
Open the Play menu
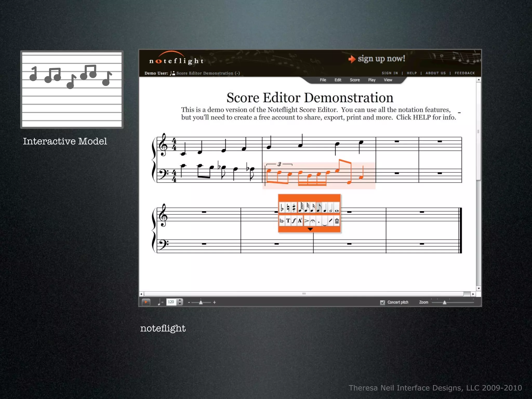(x=372, y=80)
